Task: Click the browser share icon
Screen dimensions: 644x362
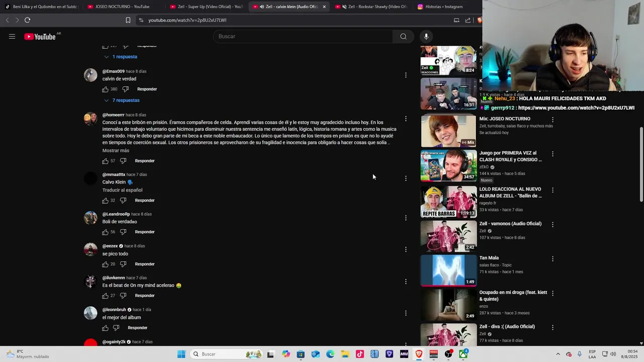Action: (468, 20)
